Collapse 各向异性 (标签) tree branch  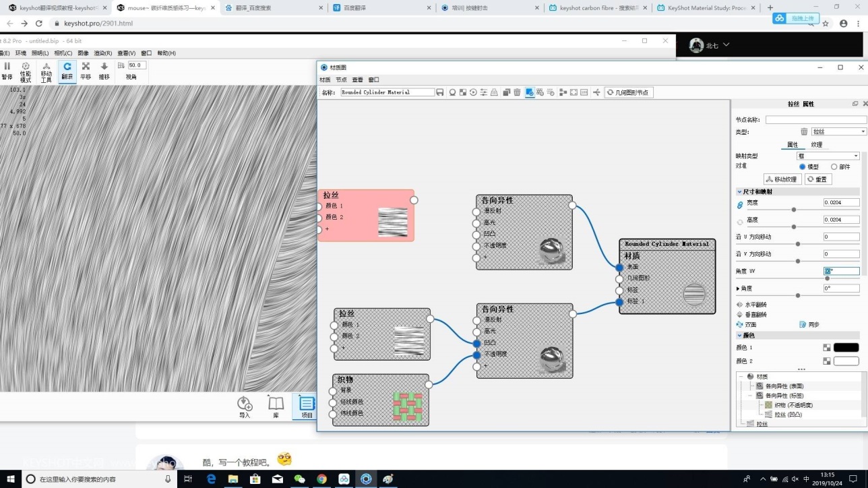click(749, 396)
